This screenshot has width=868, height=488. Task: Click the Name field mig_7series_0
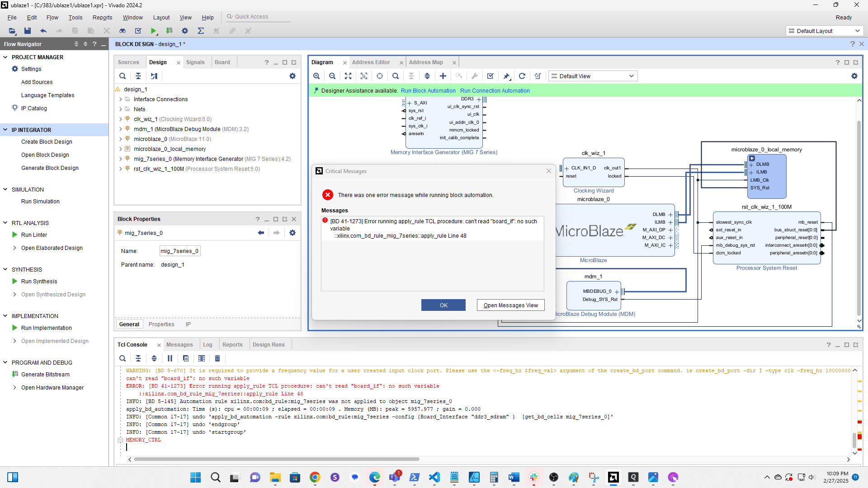(180, 251)
